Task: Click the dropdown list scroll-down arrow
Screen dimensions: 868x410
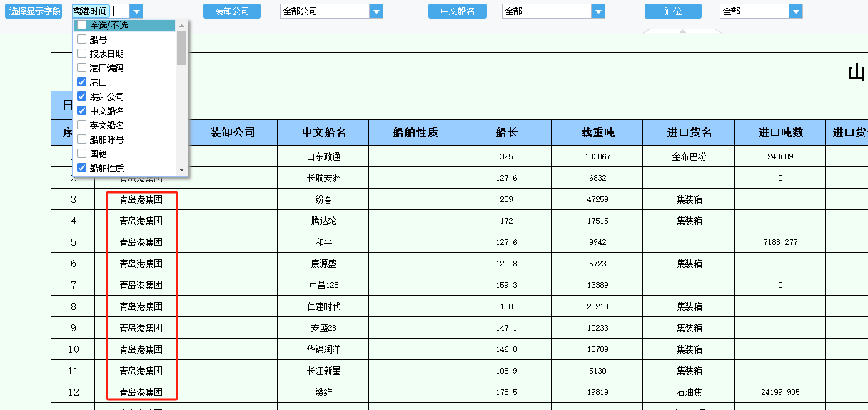Action: 181,170
